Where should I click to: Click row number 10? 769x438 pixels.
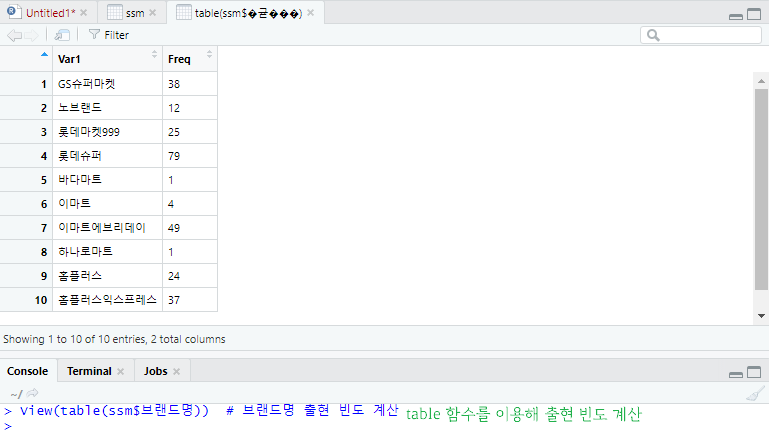41,300
